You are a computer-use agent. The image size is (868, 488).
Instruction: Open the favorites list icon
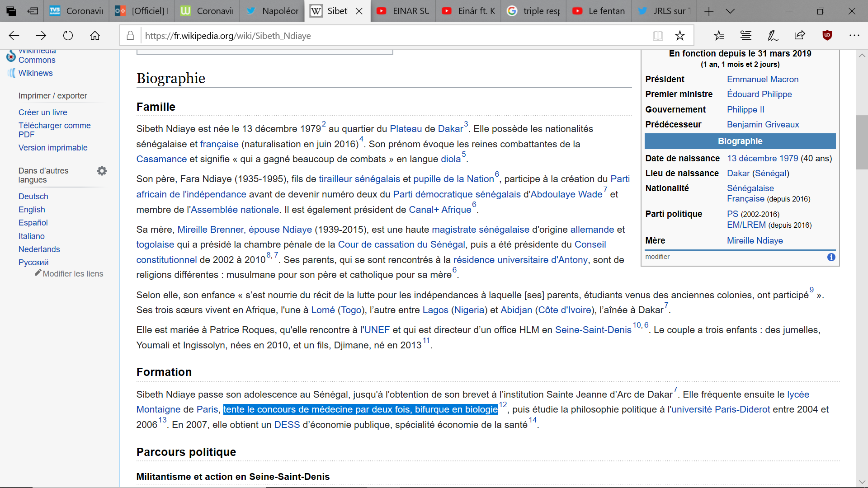719,36
